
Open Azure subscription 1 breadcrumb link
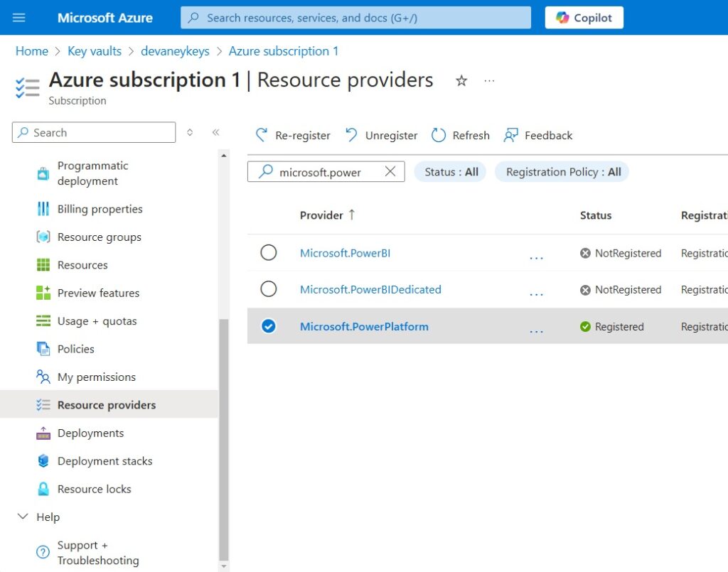click(284, 51)
